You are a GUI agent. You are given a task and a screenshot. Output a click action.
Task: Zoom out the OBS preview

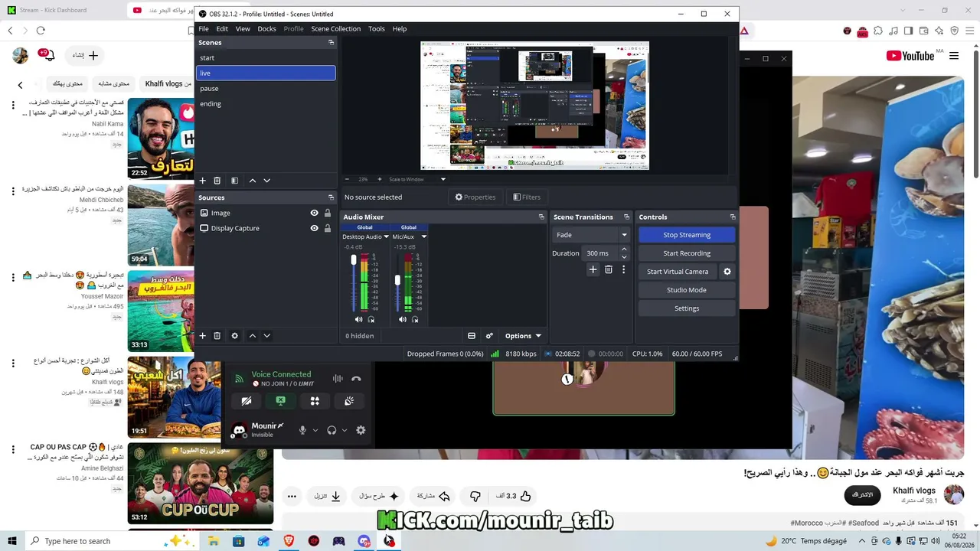[347, 179]
